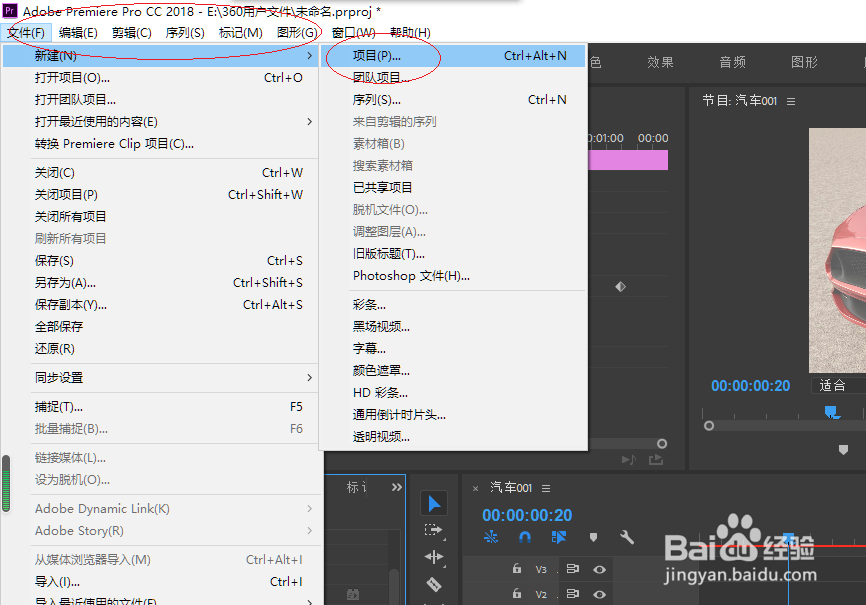Screen dimensions: 866x605
Task: Click the export frame icon in source panel
Action: [656, 460]
